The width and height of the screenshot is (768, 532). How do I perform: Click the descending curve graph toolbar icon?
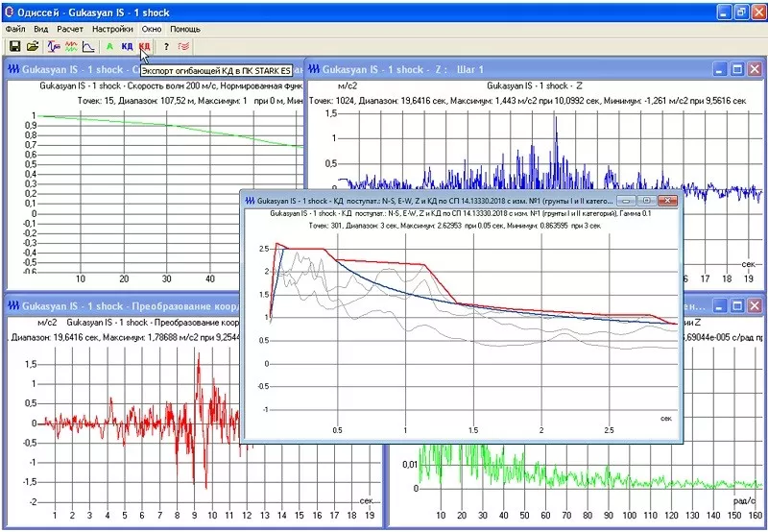coord(87,46)
